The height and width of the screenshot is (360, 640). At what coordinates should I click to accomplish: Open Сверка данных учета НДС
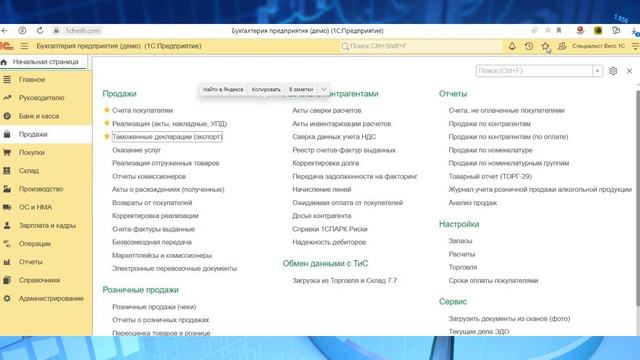(334, 137)
